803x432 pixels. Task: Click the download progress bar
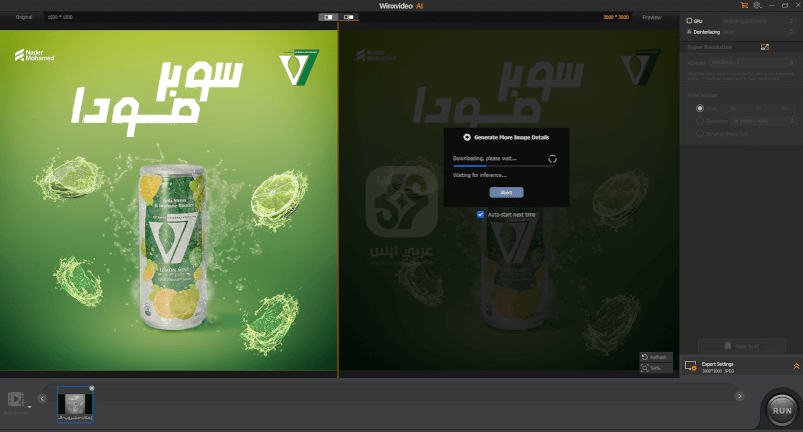click(503, 166)
